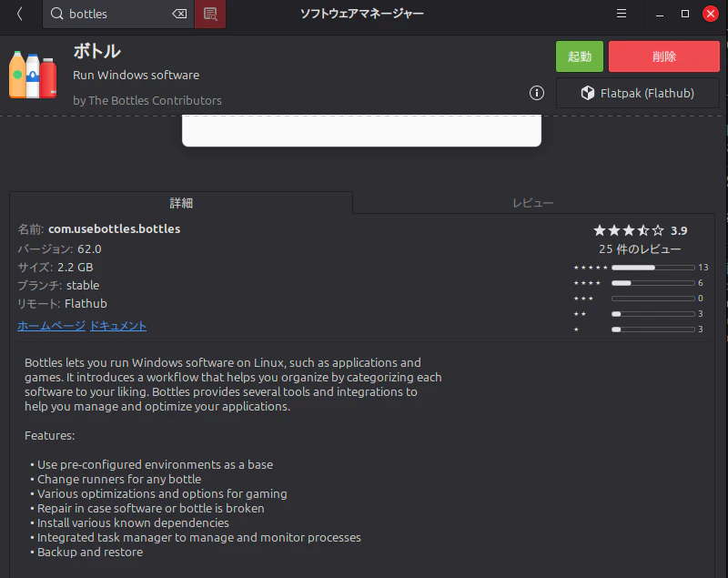
Task: Click the version value 62.0
Action: coord(89,249)
